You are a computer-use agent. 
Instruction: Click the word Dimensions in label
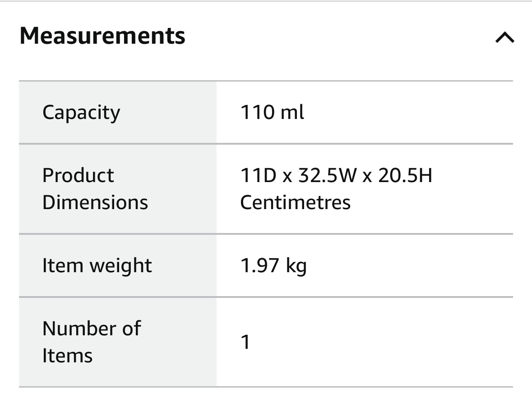95,202
